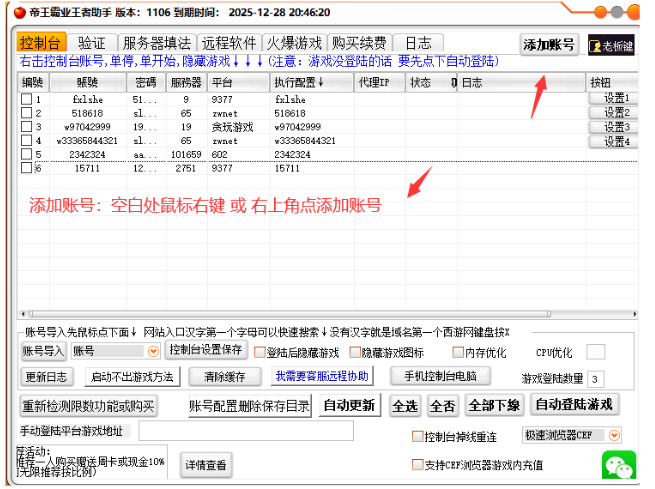The image size is (655, 489).
Task: Click the red apple application icon
Action: click(x=19, y=13)
